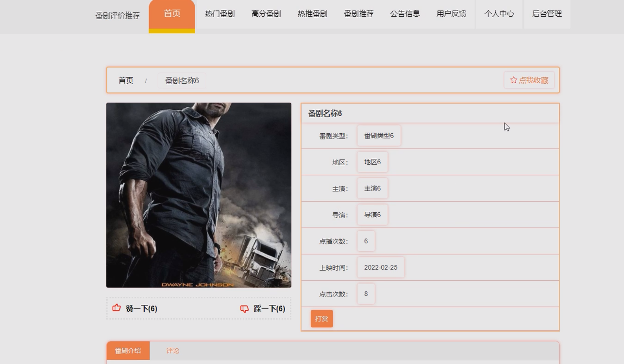Click the 导演6 value tag
The height and width of the screenshot is (364, 624).
[372, 215]
